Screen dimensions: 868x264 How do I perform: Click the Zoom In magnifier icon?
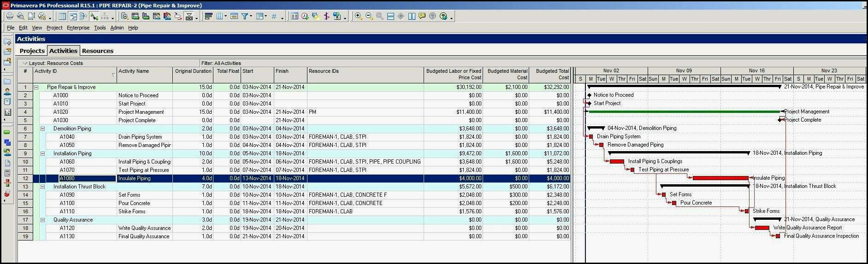point(358,17)
